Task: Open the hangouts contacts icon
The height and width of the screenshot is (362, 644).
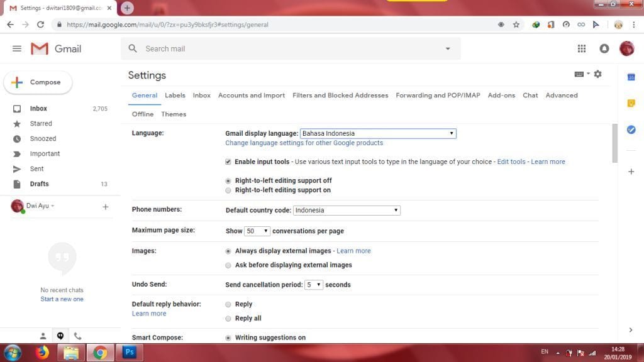Action: (x=43, y=336)
